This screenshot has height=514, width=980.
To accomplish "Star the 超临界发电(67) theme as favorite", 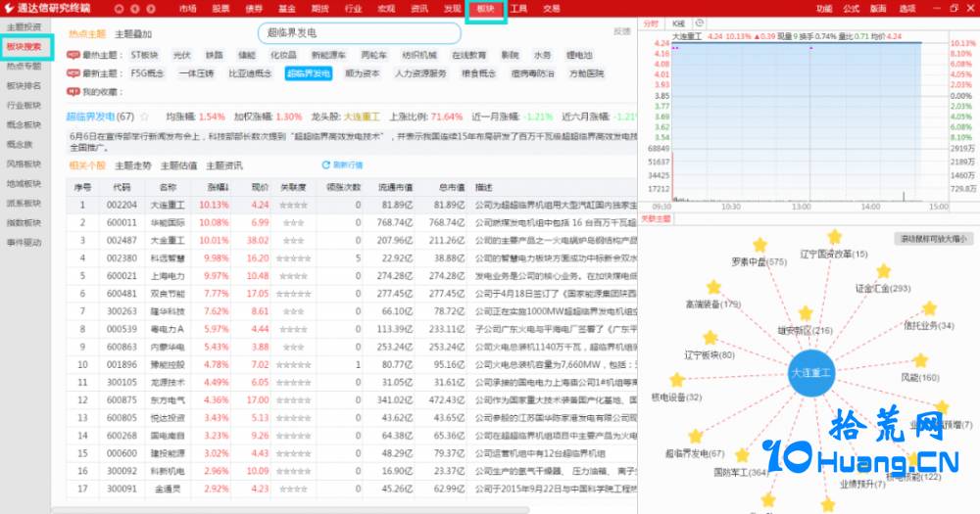I will [x=145, y=117].
